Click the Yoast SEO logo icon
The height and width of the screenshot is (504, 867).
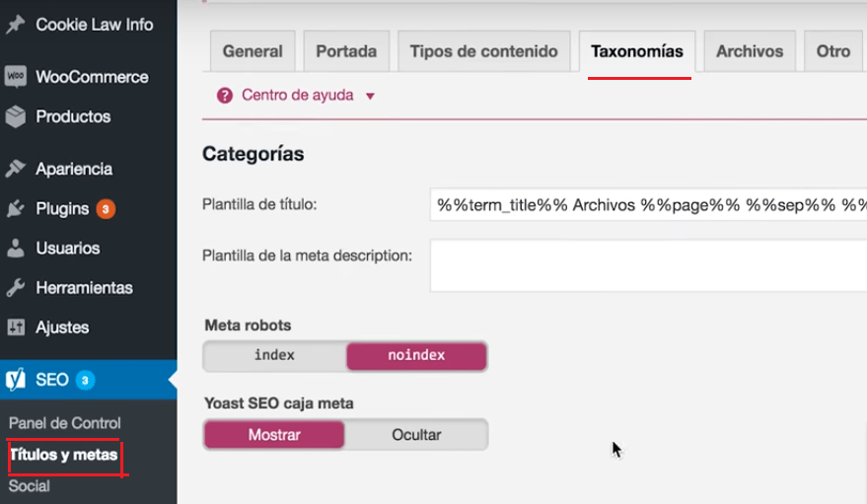pos(15,380)
